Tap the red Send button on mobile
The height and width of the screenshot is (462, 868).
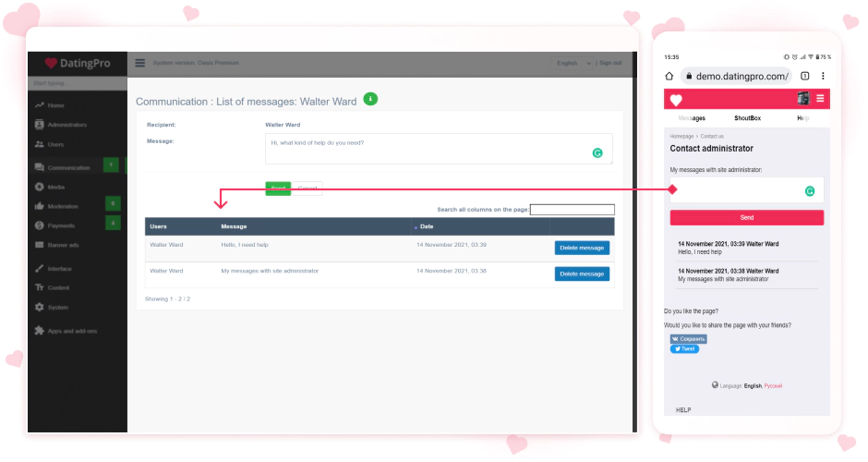(x=747, y=218)
